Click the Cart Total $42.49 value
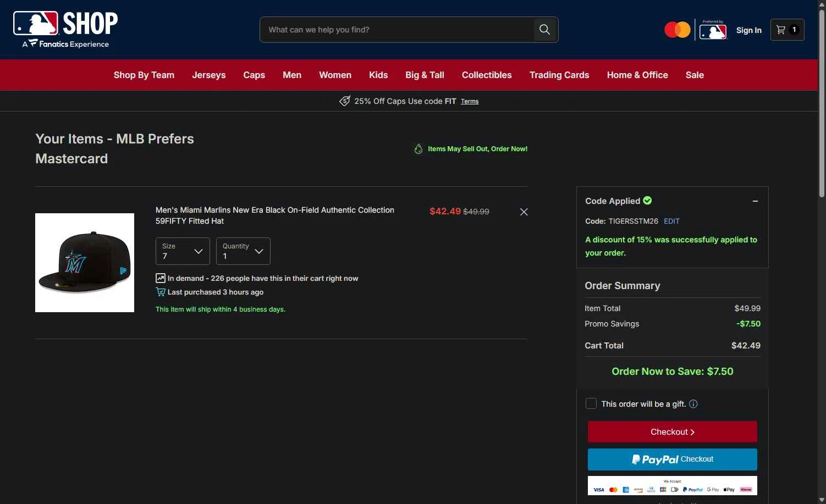Image resolution: width=826 pixels, height=504 pixels. [x=746, y=346]
